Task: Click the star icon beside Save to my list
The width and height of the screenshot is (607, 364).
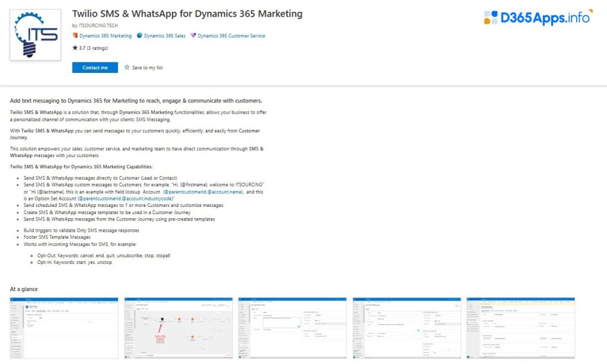Action: [127, 68]
